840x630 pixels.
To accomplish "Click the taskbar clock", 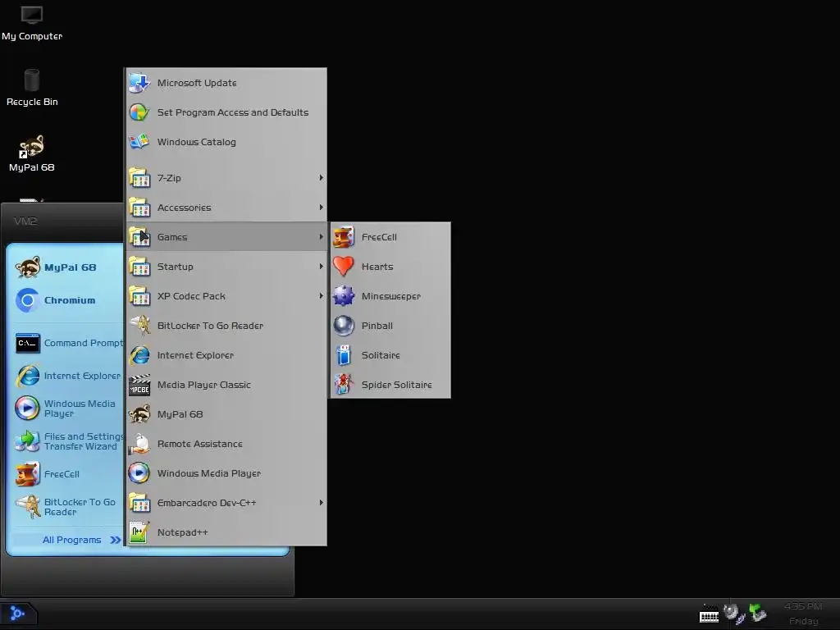I will 803,614.
